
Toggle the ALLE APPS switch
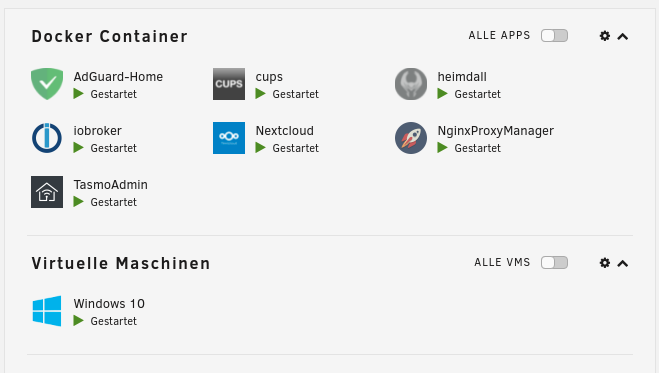tap(554, 36)
